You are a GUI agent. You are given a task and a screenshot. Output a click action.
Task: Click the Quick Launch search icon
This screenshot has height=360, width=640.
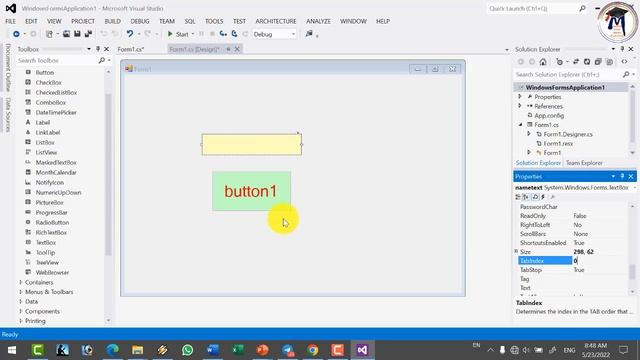coord(582,8)
